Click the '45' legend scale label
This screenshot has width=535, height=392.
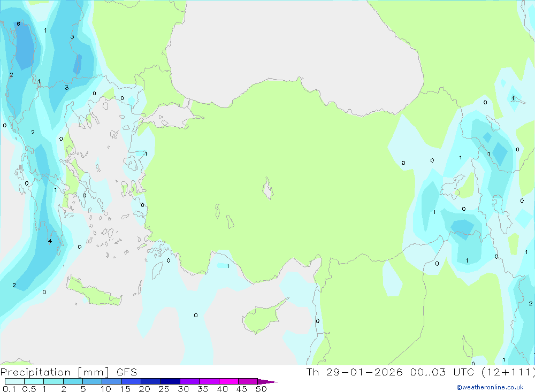click(x=242, y=389)
